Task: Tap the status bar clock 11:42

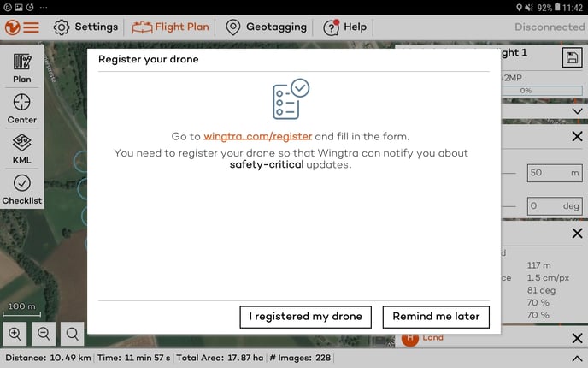Action: click(573, 8)
